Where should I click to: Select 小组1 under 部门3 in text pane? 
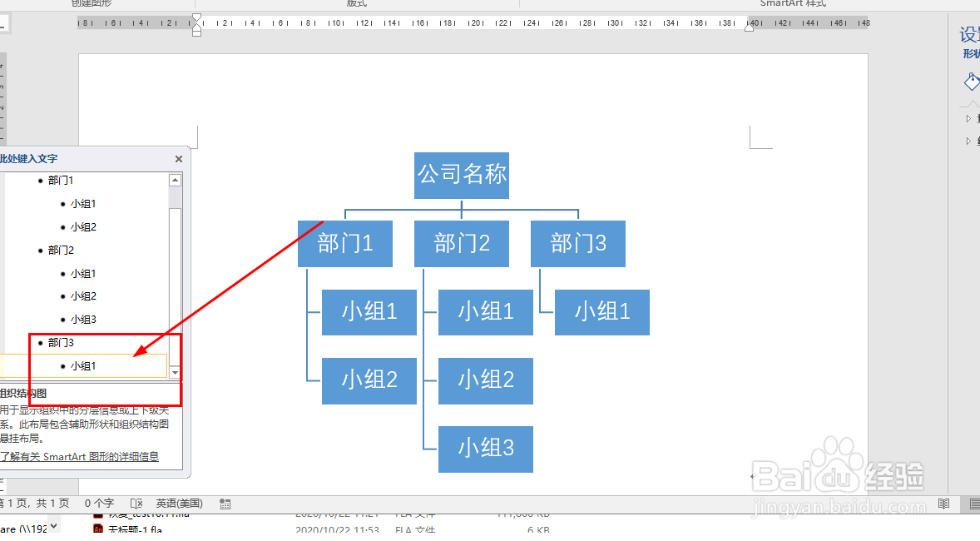point(83,366)
